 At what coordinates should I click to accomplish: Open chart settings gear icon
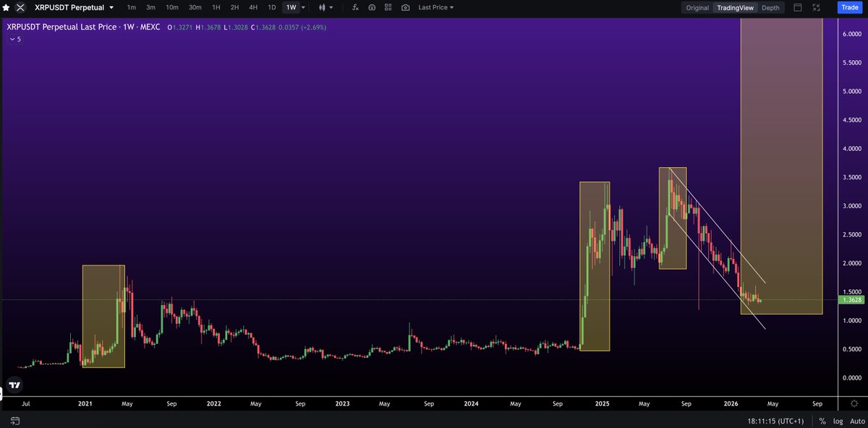click(x=855, y=404)
